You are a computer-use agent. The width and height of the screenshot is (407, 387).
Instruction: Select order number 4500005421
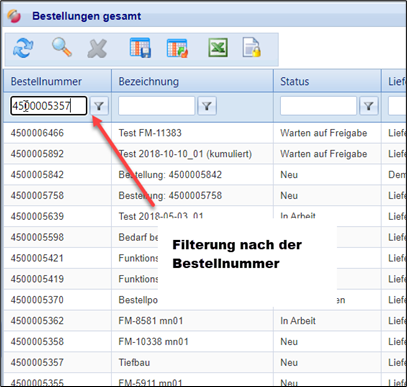(x=37, y=258)
